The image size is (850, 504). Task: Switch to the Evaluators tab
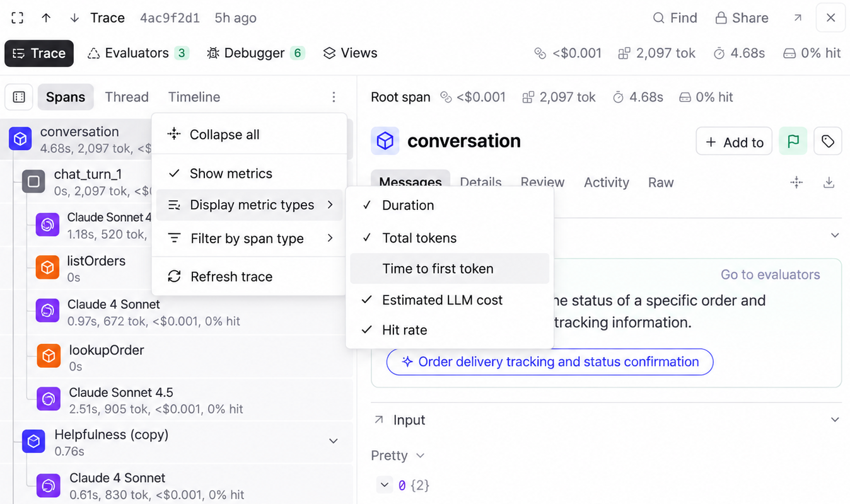tap(137, 54)
